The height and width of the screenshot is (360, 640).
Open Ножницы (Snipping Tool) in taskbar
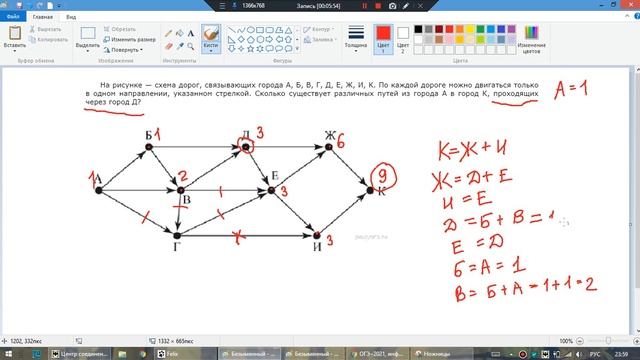[441, 354]
